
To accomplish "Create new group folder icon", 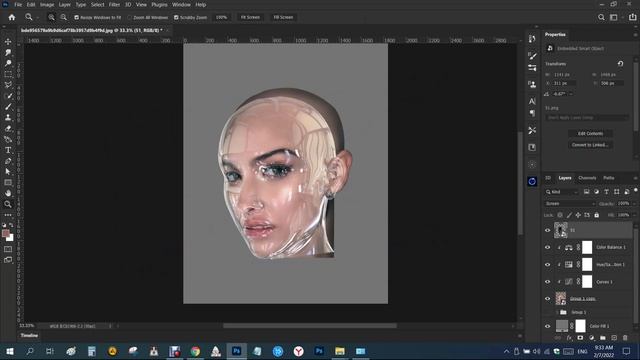I will click(x=603, y=338).
